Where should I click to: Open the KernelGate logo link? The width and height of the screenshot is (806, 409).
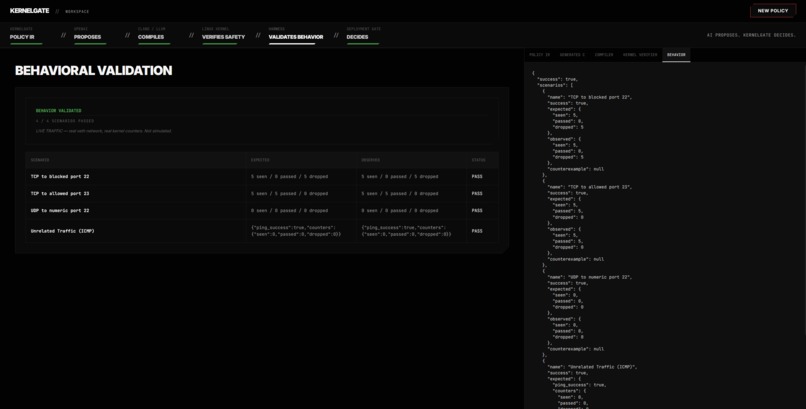(x=29, y=11)
